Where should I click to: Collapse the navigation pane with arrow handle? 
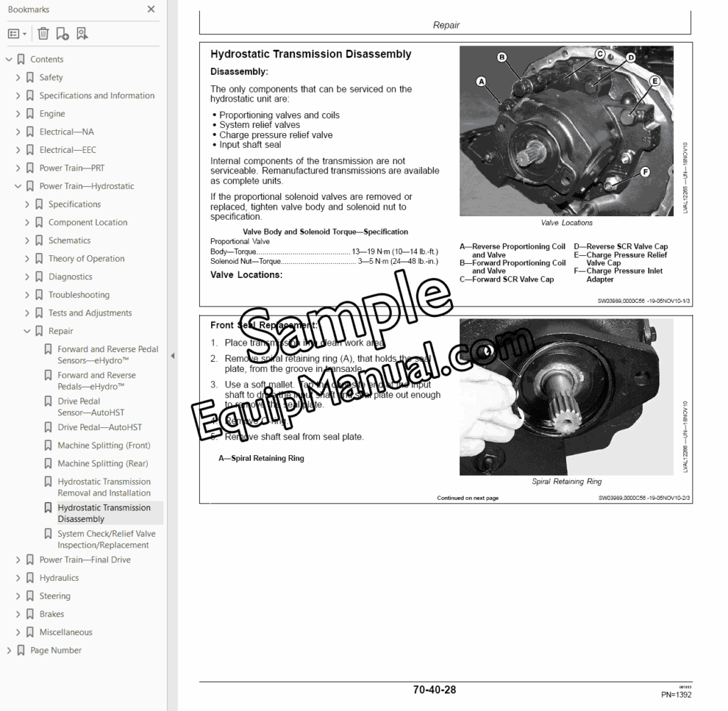(172, 356)
